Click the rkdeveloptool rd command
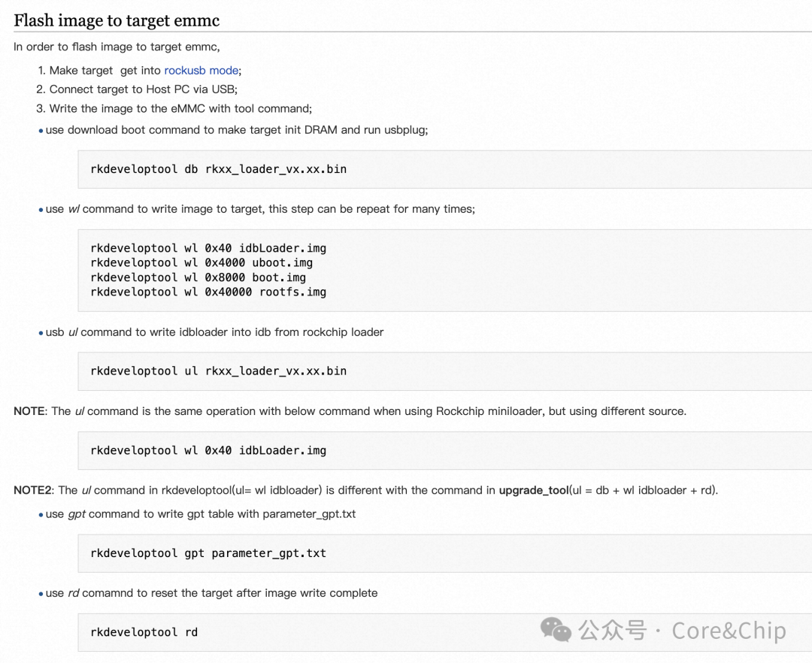812x663 pixels. pyautogui.click(x=144, y=632)
